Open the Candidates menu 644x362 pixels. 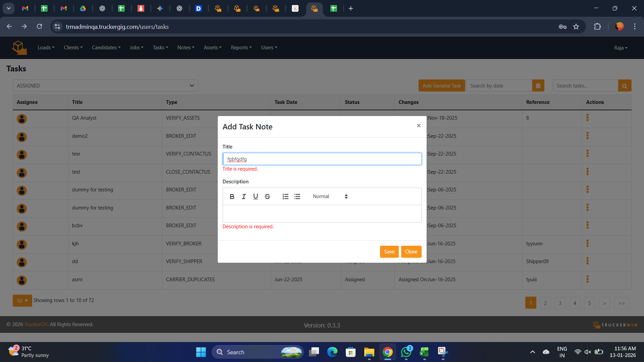click(106, 48)
